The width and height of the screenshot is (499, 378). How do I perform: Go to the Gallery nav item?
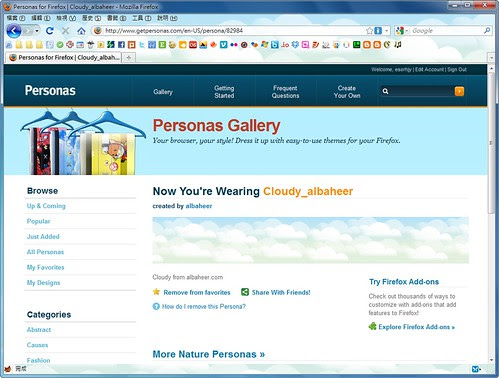[163, 92]
